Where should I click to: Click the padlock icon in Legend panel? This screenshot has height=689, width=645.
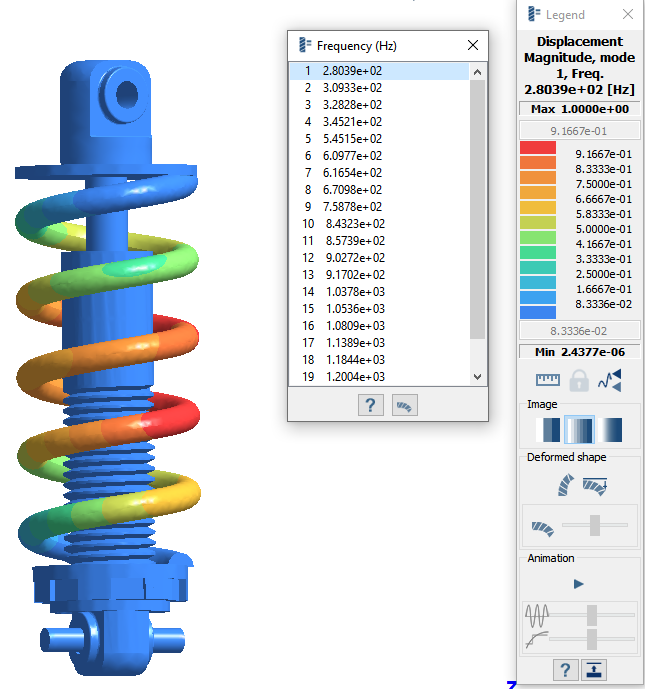[x=579, y=380]
